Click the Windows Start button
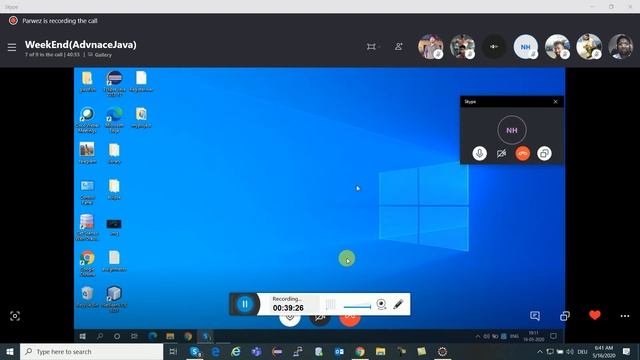 10,351
